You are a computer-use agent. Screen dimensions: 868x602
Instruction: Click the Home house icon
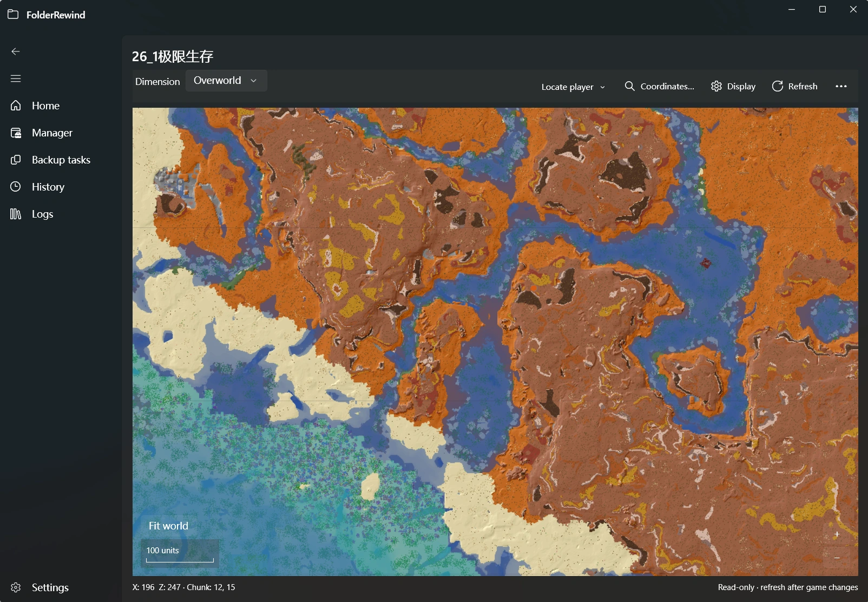click(x=16, y=106)
